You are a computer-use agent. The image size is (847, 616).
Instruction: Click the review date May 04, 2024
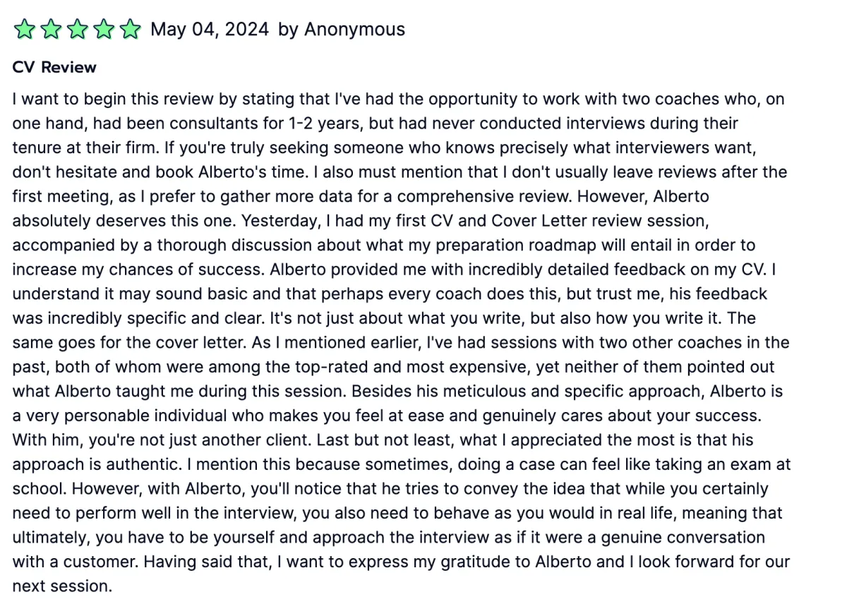point(210,30)
